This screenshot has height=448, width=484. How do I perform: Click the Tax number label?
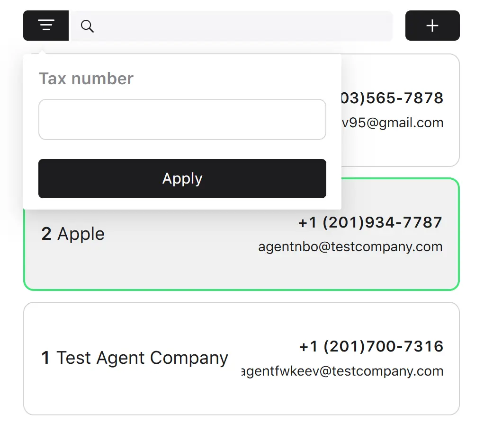pos(86,79)
